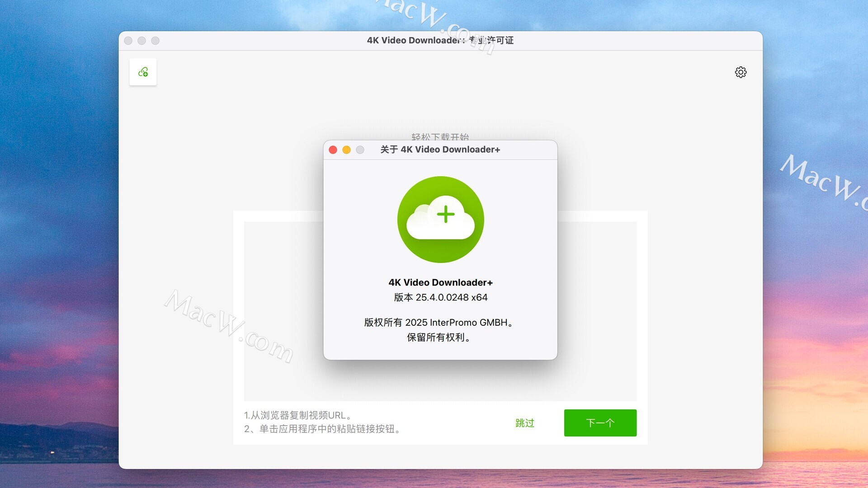Click the main window's gray zoom button

pos(156,41)
